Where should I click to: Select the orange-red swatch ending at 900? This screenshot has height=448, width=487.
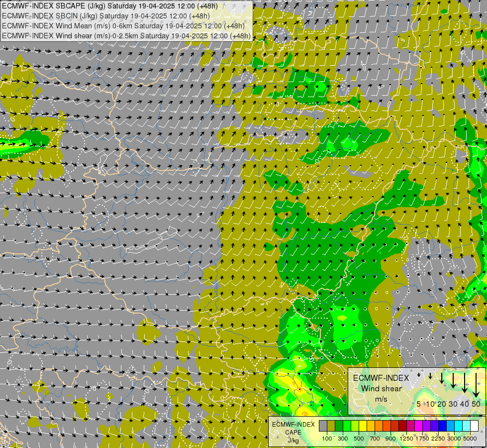387,426
